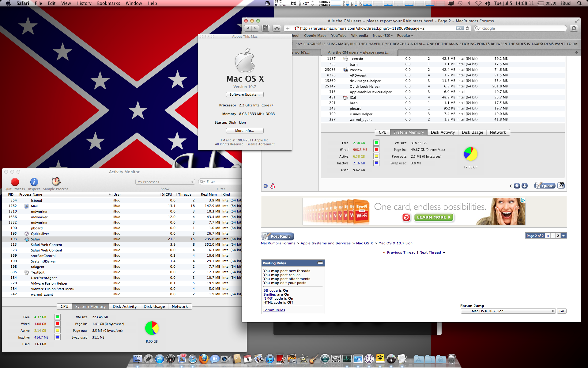Open the Google search magnifier dropdown

pyautogui.click(x=478, y=28)
